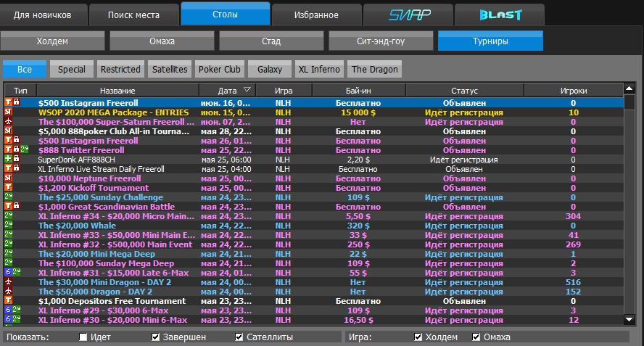Click the 2nd chance icon in the $888 Twitter Freeroll row
Viewport: 644px width, 346px height.
[25, 149]
